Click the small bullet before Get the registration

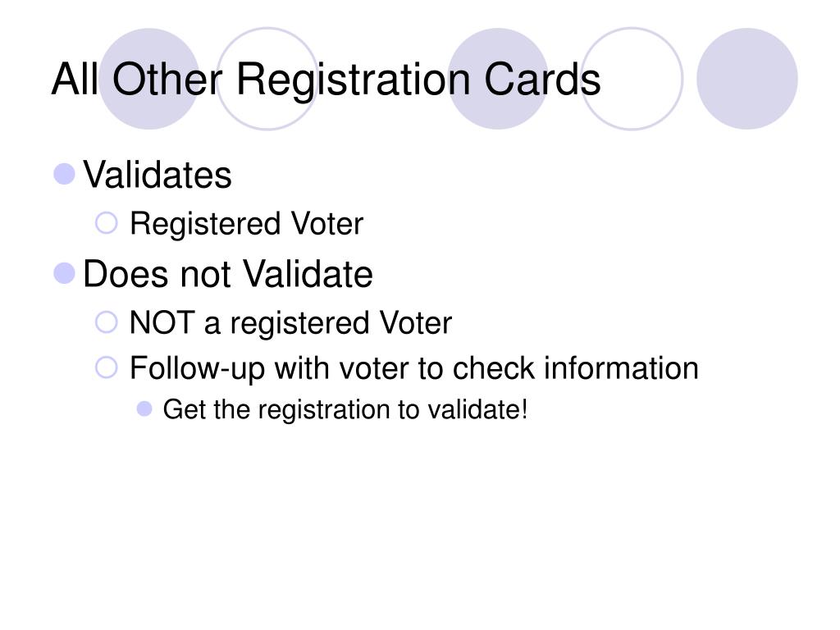tap(144, 409)
